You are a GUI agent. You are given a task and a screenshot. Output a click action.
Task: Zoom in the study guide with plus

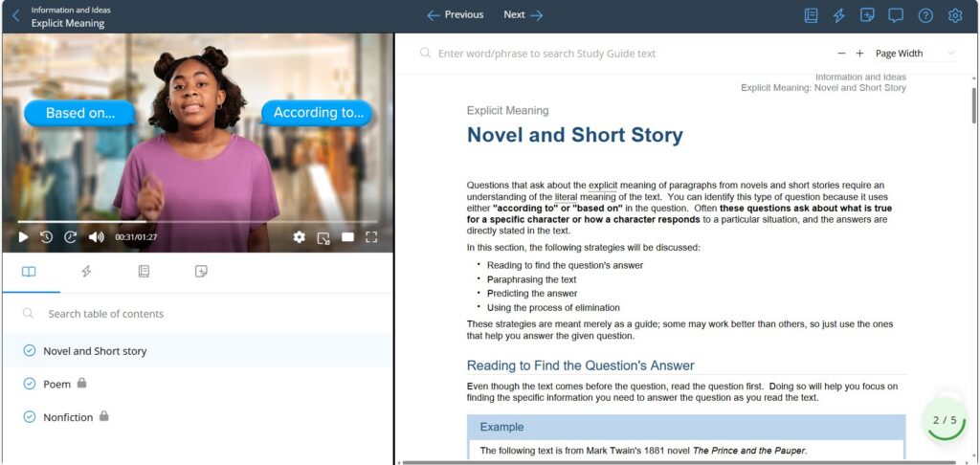tap(859, 54)
